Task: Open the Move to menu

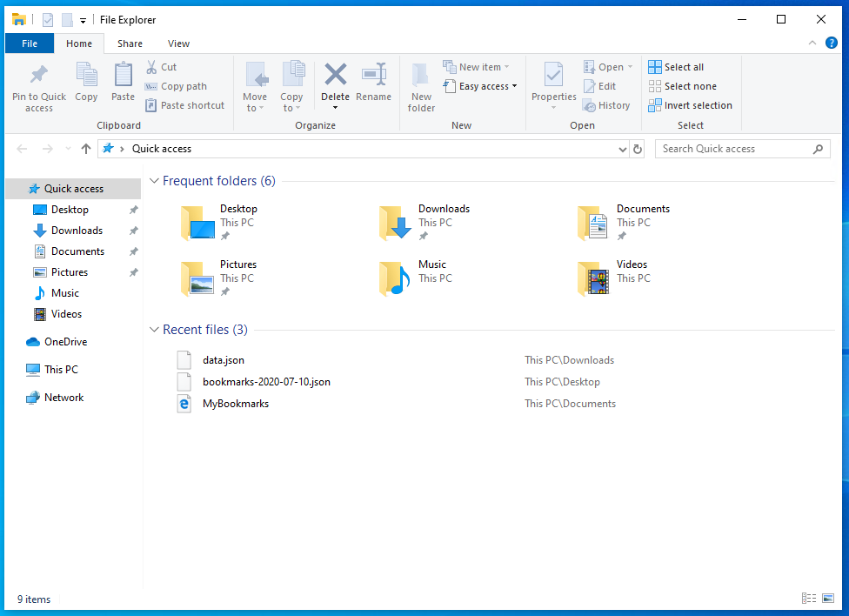Action: [x=255, y=87]
